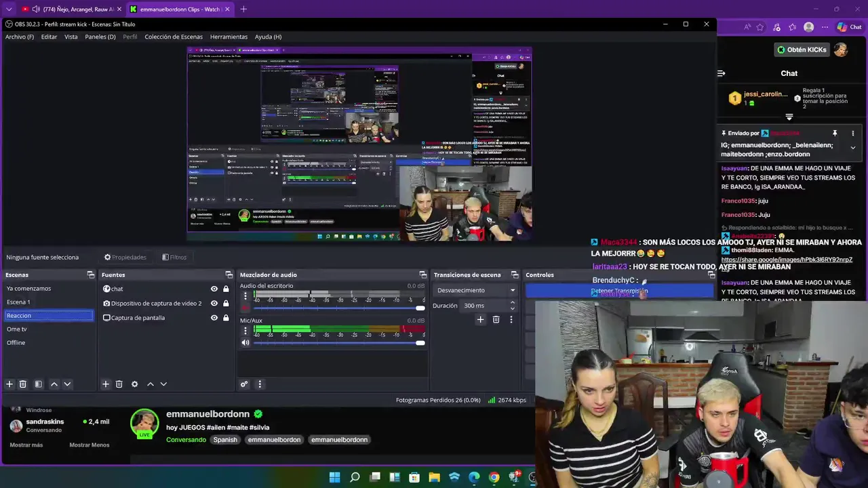Screen dimensions: 868x488
Task: Open the Vista menu
Action: 71,37
